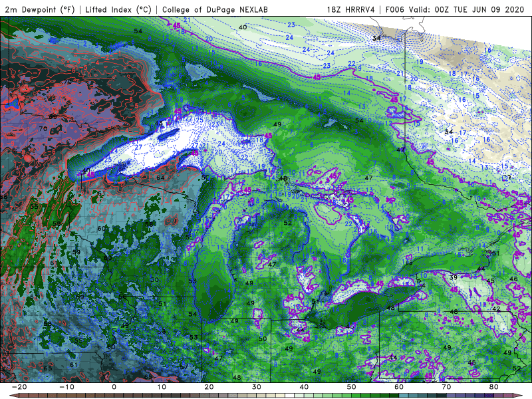Click the "2m Dewpoint (°F)" title text
Image resolution: width=532 pixels, height=399 pixels.
pyautogui.click(x=40, y=9)
